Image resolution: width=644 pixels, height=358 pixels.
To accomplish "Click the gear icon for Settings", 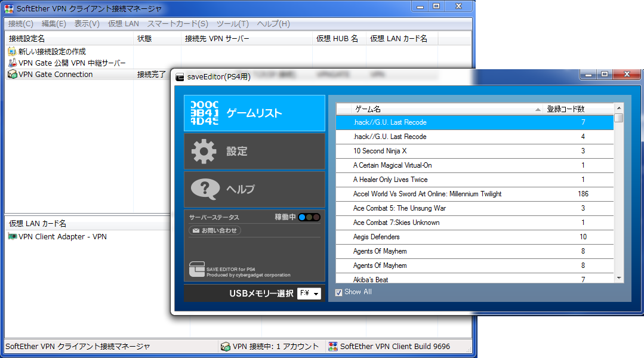I will [204, 152].
